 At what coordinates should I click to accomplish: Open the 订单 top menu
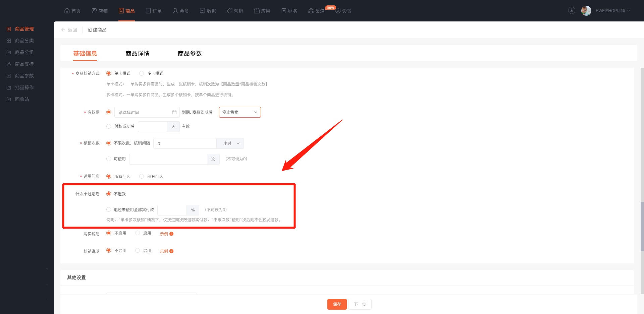154,11
